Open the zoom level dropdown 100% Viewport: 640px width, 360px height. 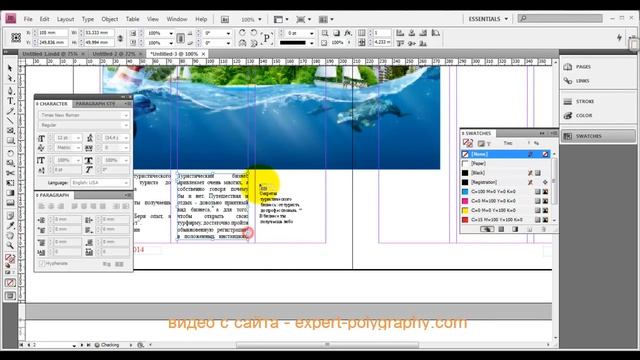coord(260,19)
